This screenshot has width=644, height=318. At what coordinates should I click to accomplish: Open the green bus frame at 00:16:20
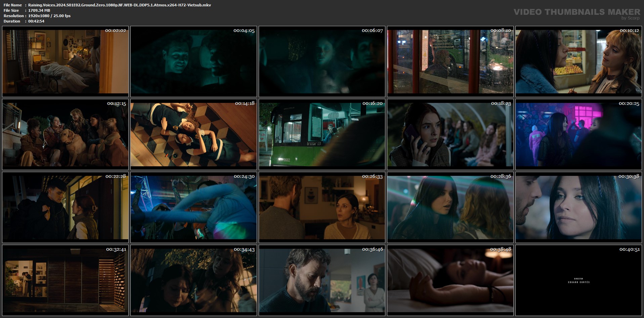322,134
